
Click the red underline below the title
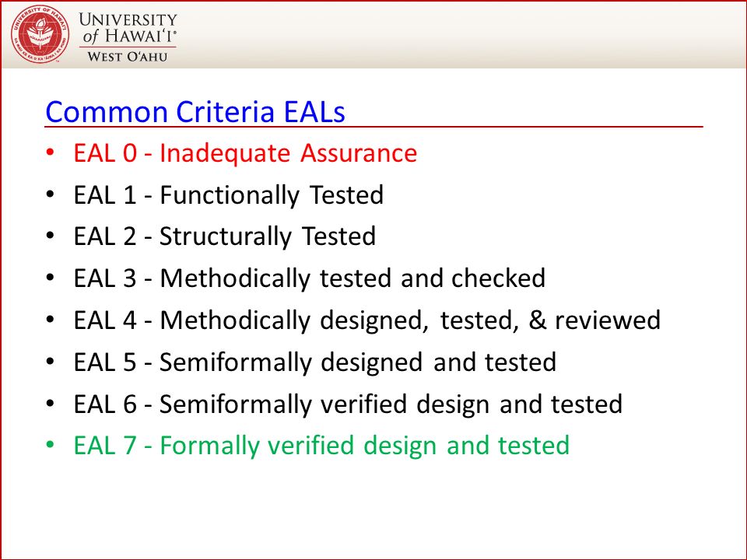coord(374,127)
